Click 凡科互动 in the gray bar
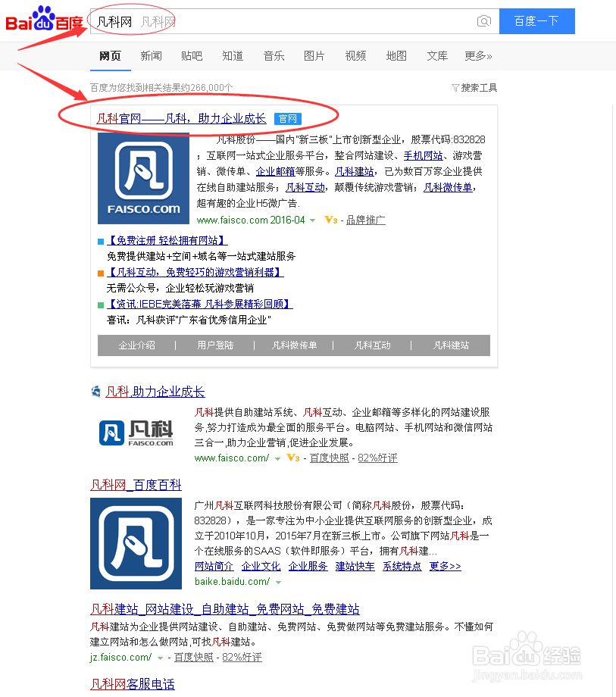 click(x=373, y=345)
